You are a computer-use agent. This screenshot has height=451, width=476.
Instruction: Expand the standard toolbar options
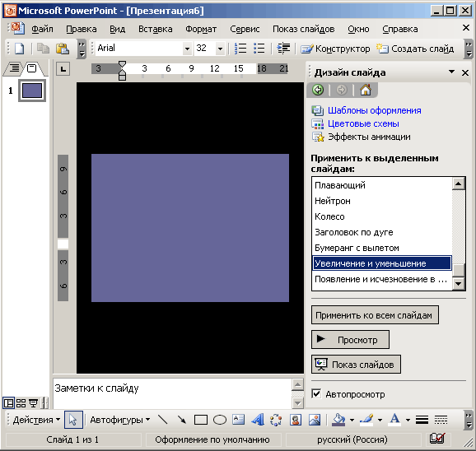(x=82, y=49)
